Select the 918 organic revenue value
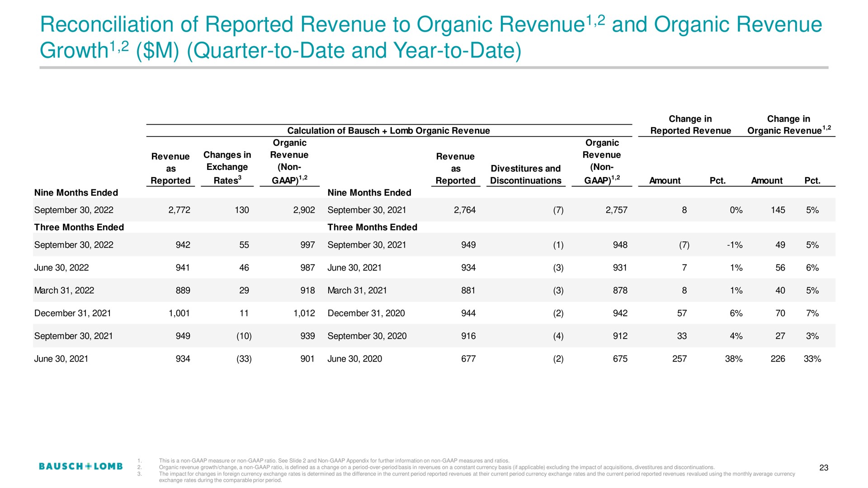Viewport: 868px width, 488px height. pyautogui.click(x=307, y=291)
